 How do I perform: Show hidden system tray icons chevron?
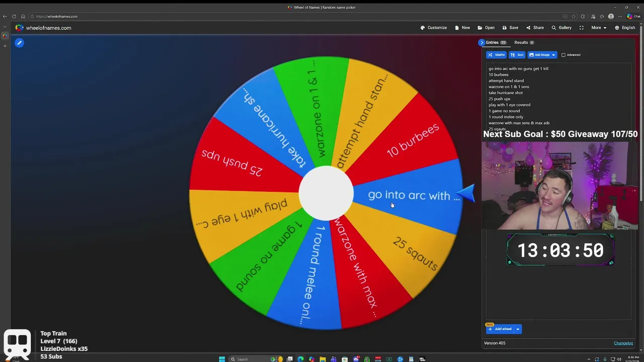[x=589, y=359]
